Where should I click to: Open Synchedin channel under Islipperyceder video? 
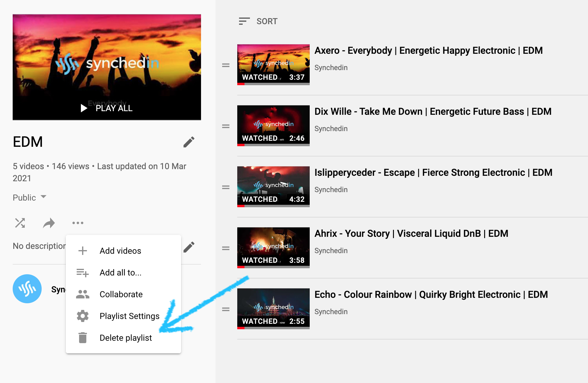pyautogui.click(x=331, y=190)
